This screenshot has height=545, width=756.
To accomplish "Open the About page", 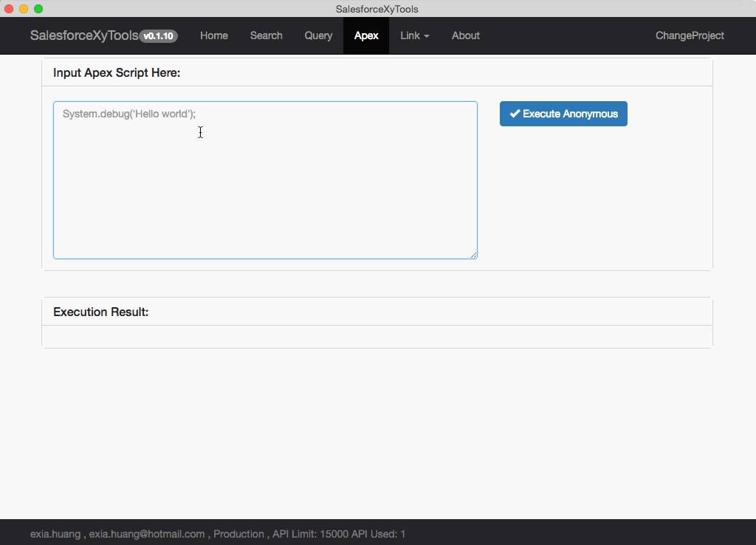I will pyautogui.click(x=465, y=35).
